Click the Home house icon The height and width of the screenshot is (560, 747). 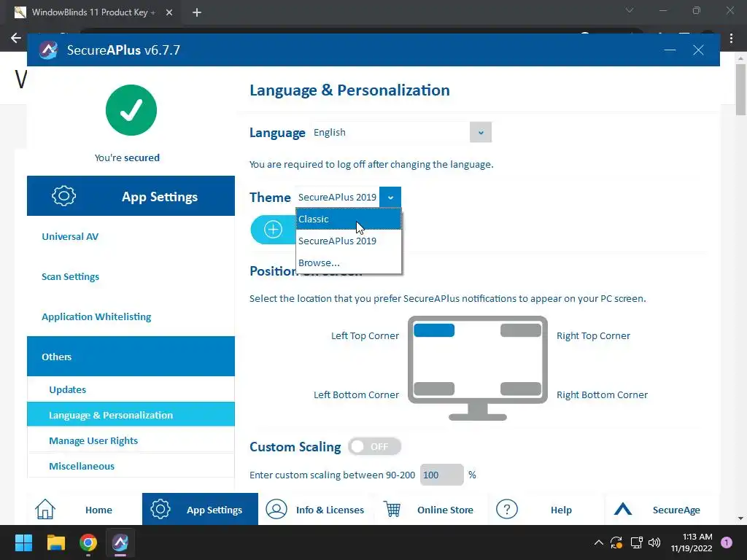[x=45, y=509]
